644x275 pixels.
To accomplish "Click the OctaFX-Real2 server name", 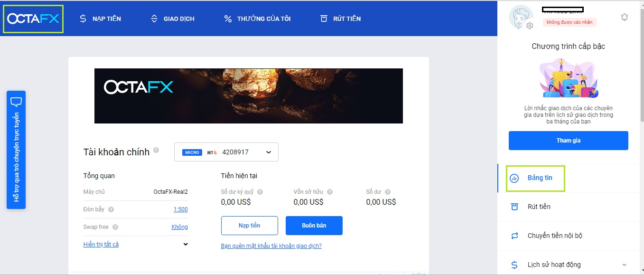I will point(171,192).
